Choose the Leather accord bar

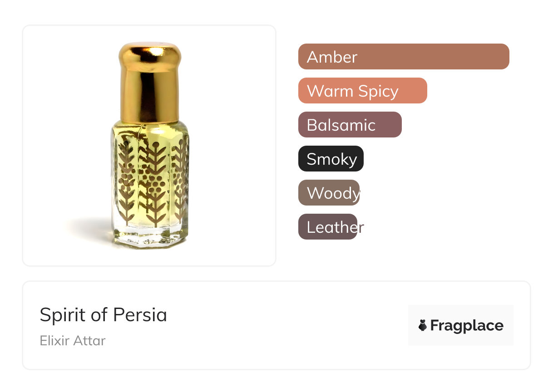[328, 227]
